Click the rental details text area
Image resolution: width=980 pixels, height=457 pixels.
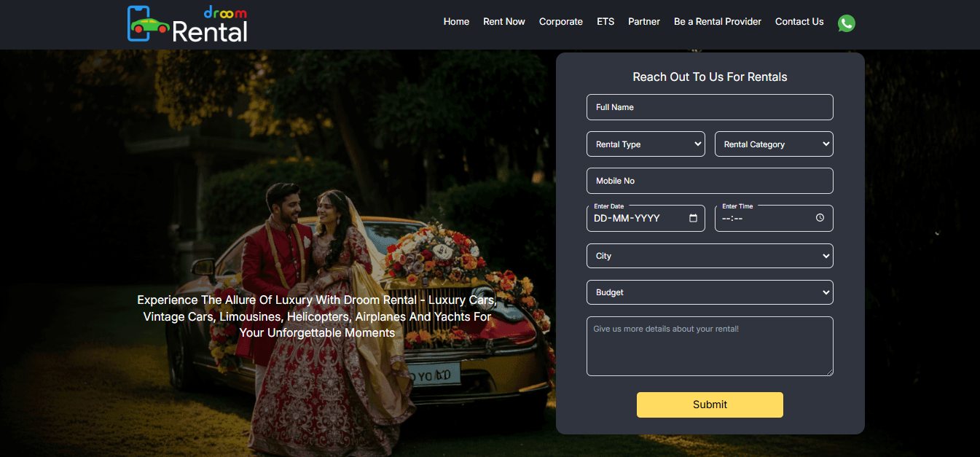click(710, 346)
